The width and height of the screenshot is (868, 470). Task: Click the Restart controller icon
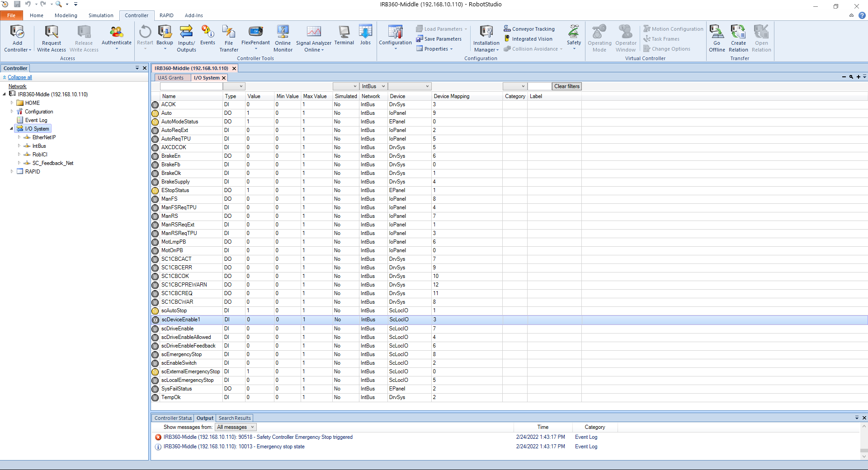pos(145,32)
